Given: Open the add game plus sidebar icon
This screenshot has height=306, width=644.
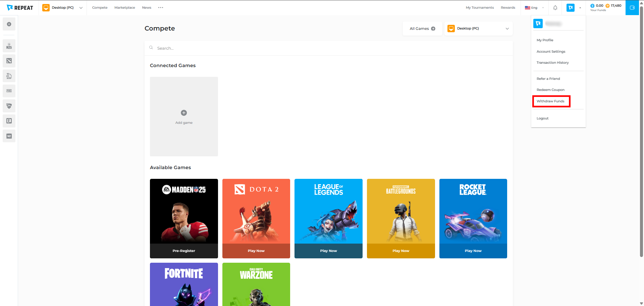Looking at the screenshot, I should (9, 24).
